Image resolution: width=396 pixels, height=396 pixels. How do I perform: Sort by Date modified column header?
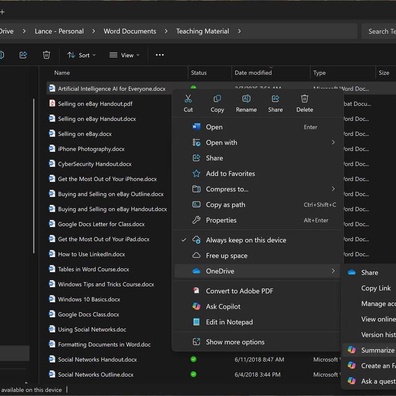pos(253,73)
